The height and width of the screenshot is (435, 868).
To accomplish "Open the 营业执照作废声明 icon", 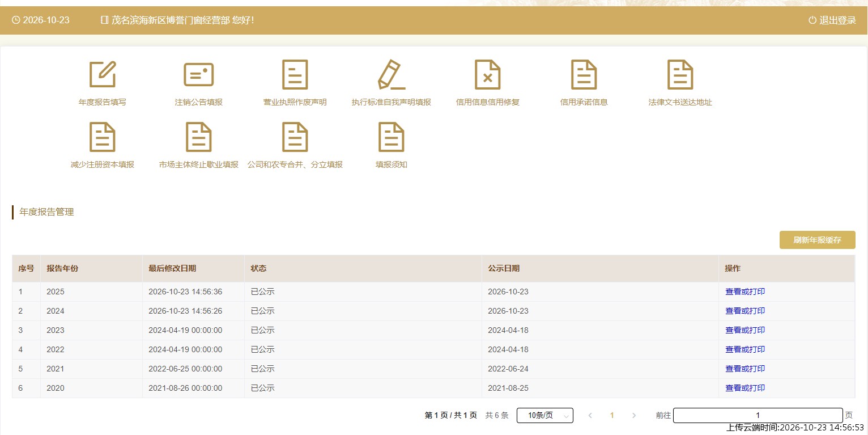I will click(295, 74).
